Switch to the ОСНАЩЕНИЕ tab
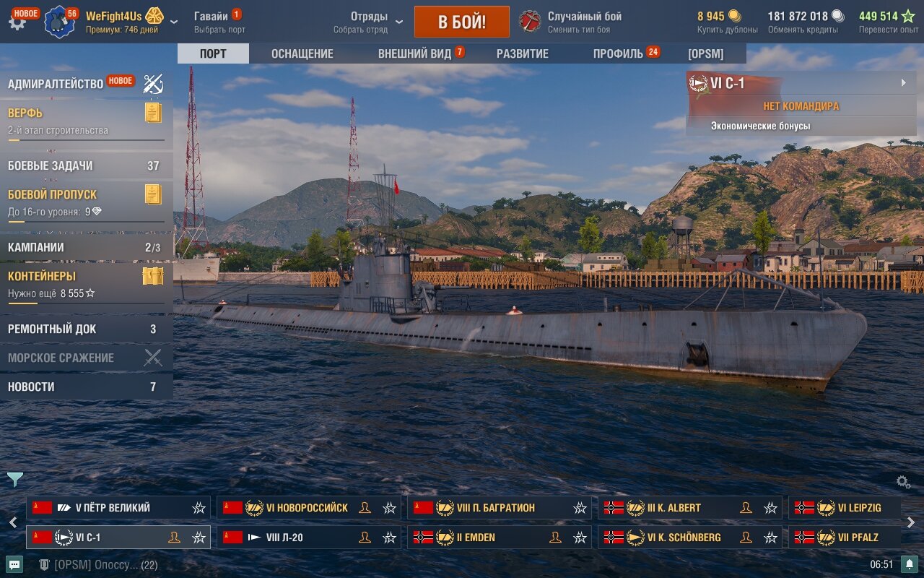Screen dimensions: 924x578 click(x=302, y=53)
